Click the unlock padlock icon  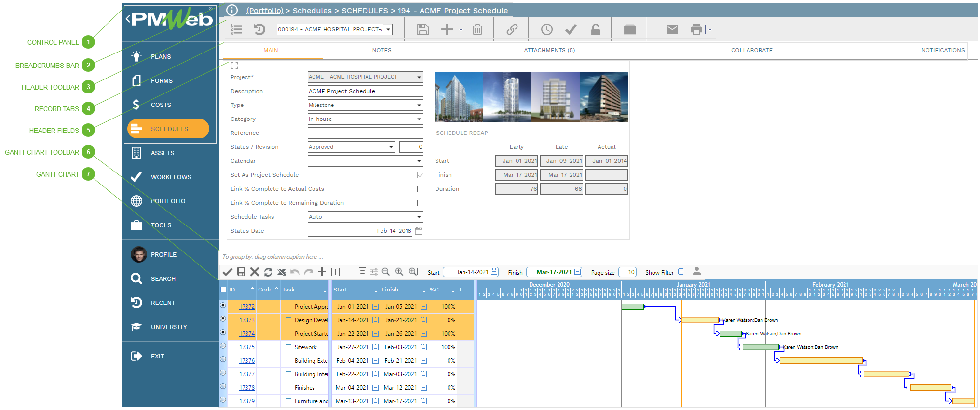click(596, 30)
